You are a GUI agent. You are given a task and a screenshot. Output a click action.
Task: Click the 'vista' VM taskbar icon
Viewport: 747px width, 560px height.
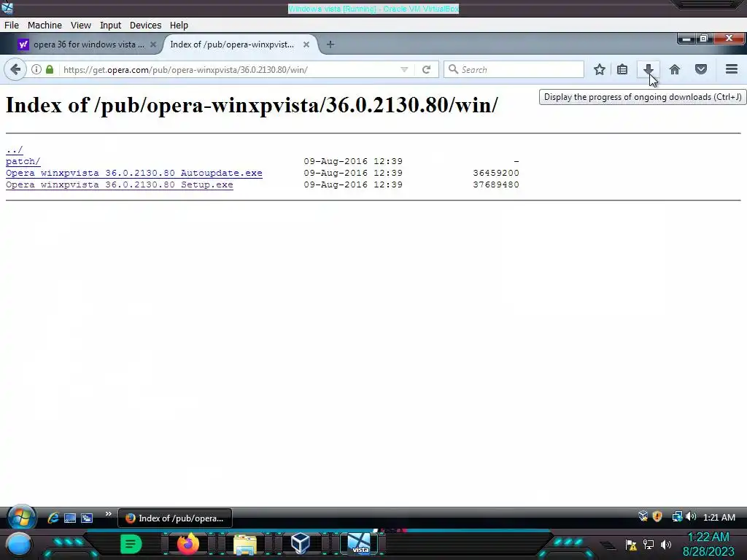pyautogui.click(x=359, y=544)
